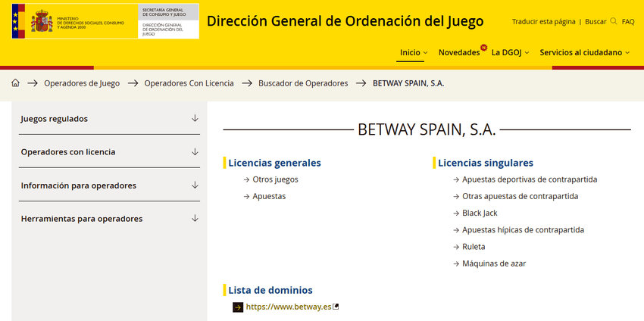Select Información para operadores sidebar item
This screenshot has height=321, width=644.
pyautogui.click(x=79, y=185)
